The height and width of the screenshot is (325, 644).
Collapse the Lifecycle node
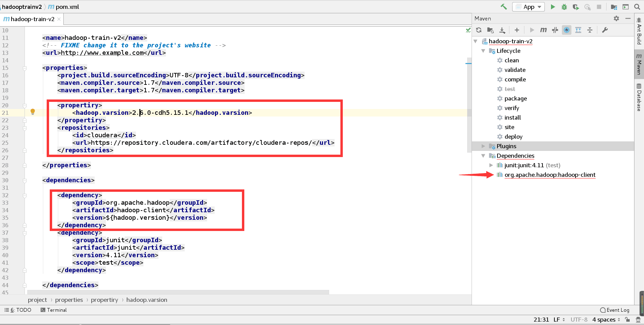483,51
